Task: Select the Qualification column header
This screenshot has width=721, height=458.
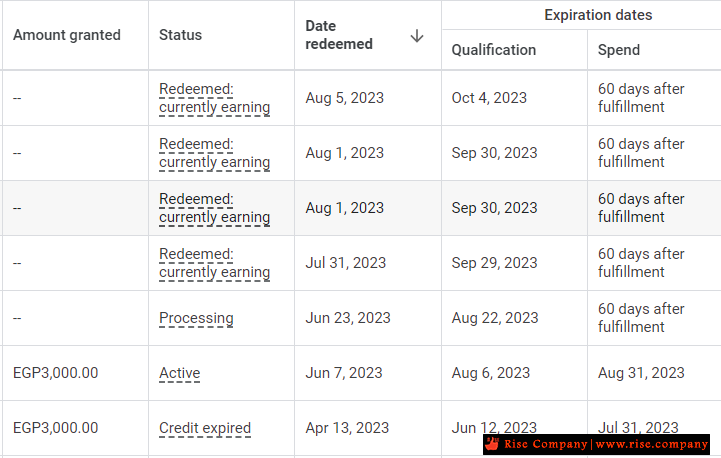Action: [x=493, y=50]
